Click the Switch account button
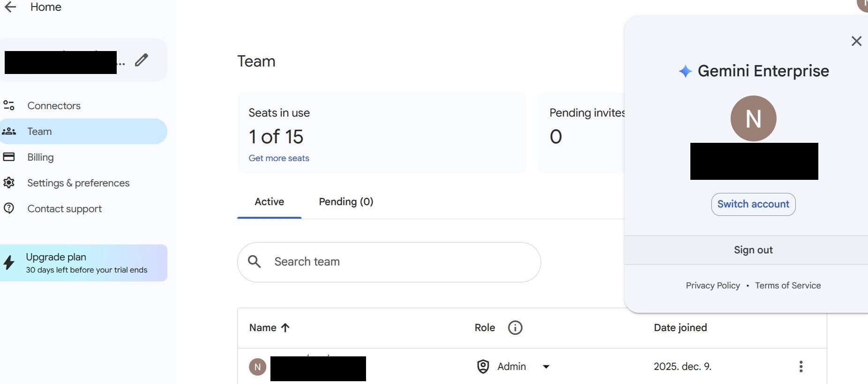 [x=753, y=204]
